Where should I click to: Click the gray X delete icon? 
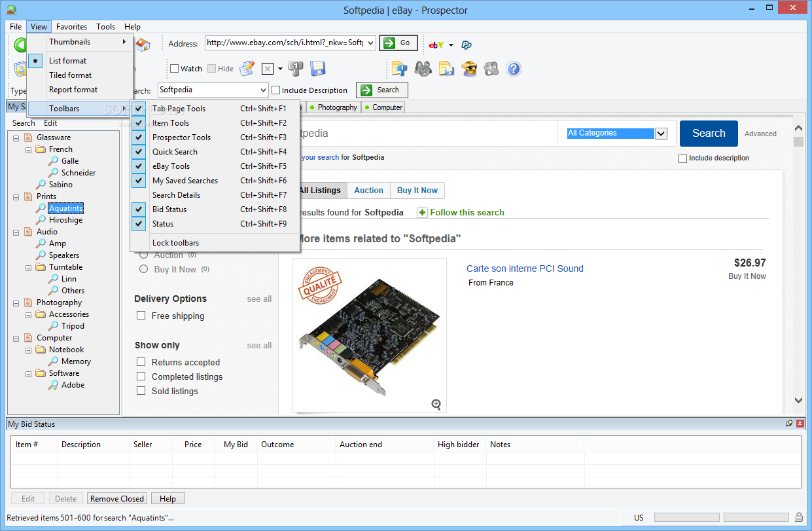click(x=268, y=69)
